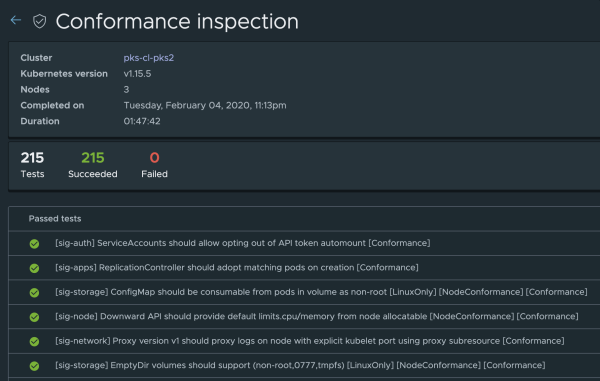Click green check icon for ServiceAccounts test
This screenshot has height=381, width=600.
[34, 244]
